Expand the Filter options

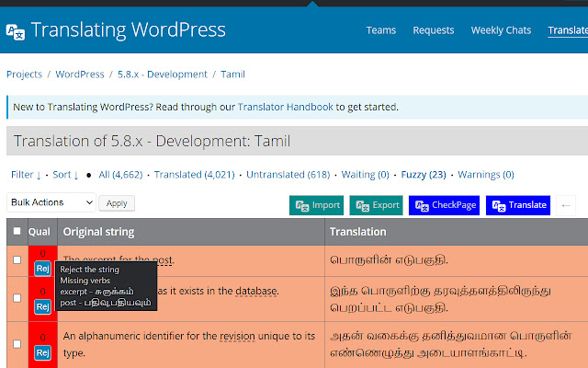(x=26, y=175)
